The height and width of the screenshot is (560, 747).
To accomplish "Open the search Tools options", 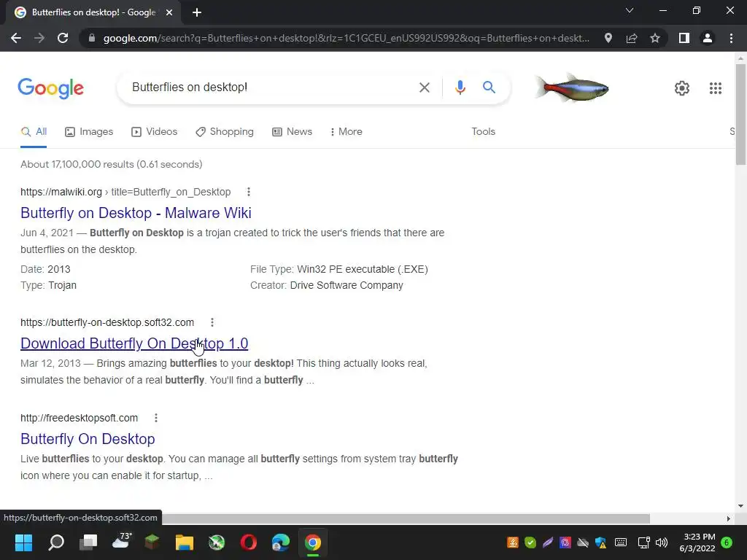I will tap(483, 132).
